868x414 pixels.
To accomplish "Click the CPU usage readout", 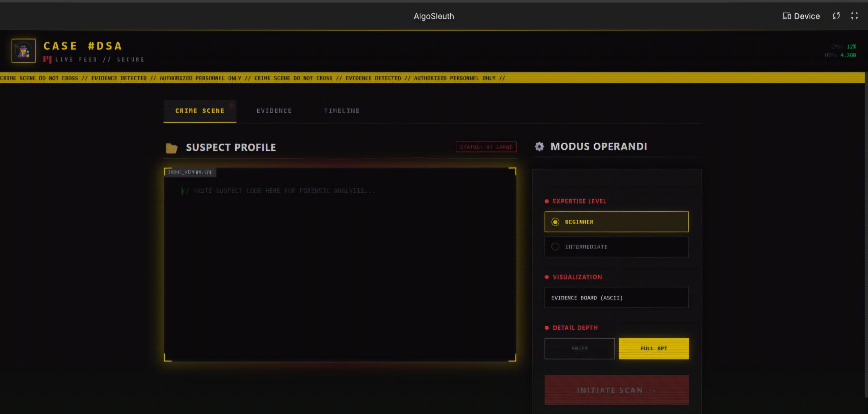I will pyautogui.click(x=843, y=46).
